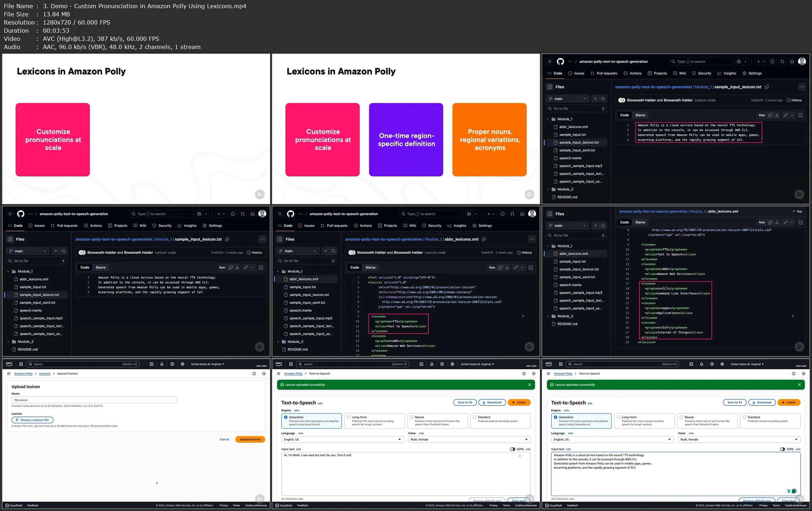Expand Module_2 folder in middle-right GitHub frame

(x=548, y=316)
